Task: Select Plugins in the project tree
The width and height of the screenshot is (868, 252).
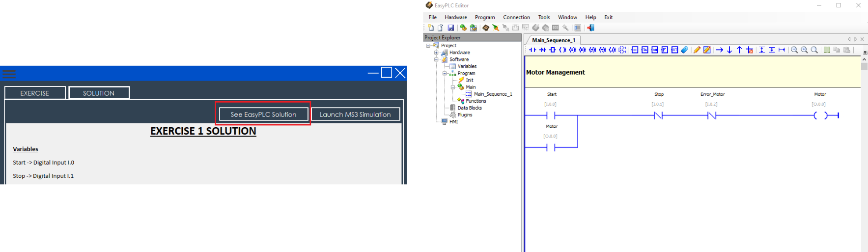Action: pos(465,114)
